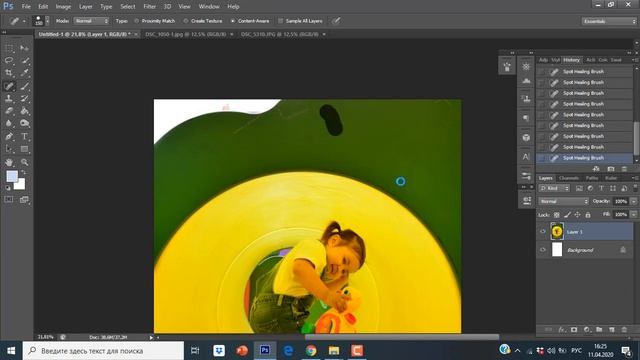
Task: Add layer mask button
Action: pos(574,329)
